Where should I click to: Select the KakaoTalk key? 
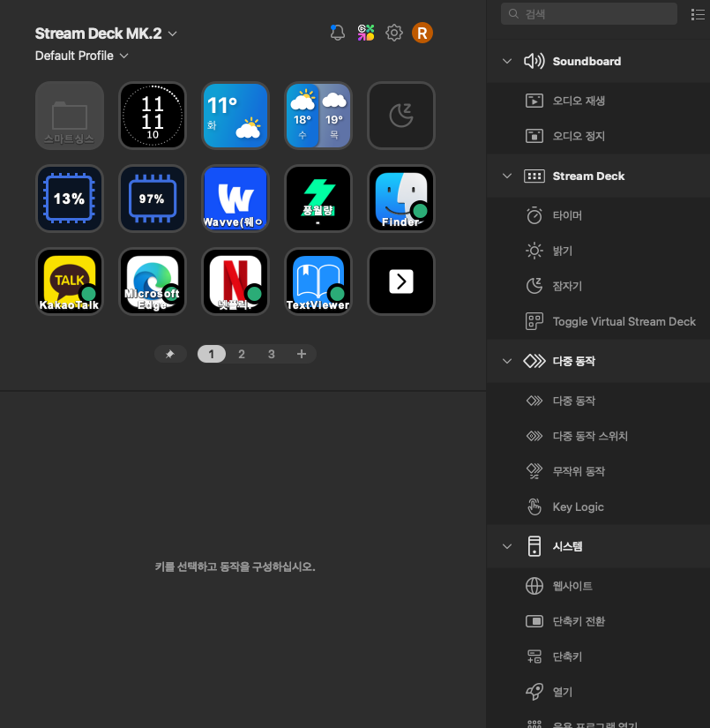[70, 281]
